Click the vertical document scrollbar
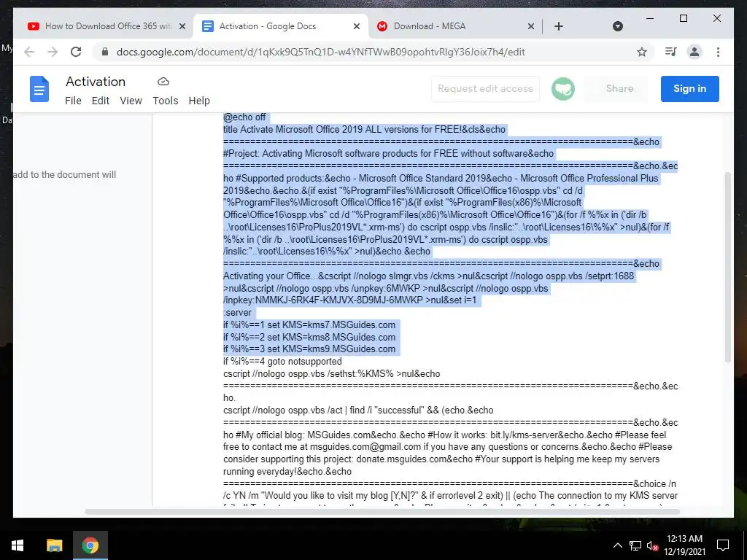The height and width of the screenshot is (560, 747). pos(727,267)
